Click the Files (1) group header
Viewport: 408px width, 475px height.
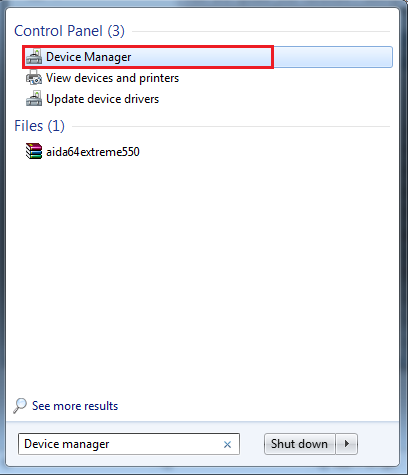pyautogui.click(x=39, y=126)
